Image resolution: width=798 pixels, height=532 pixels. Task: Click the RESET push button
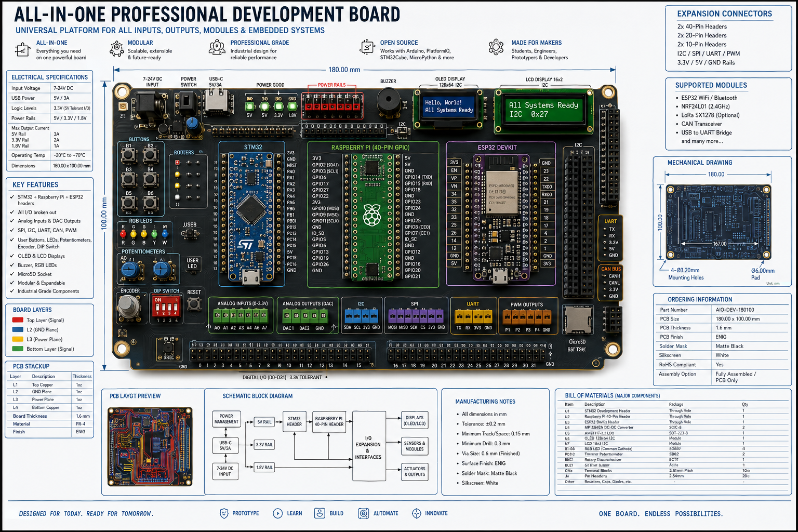tap(194, 304)
